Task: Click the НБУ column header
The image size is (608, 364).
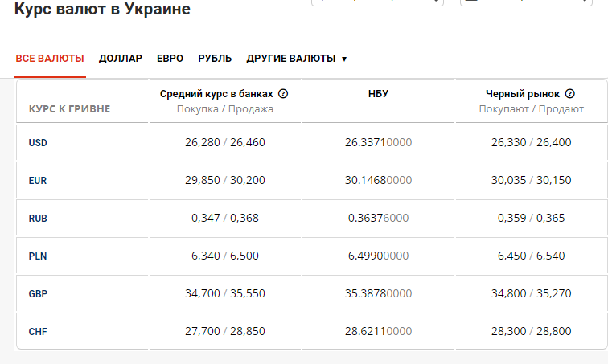Action: (x=378, y=94)
